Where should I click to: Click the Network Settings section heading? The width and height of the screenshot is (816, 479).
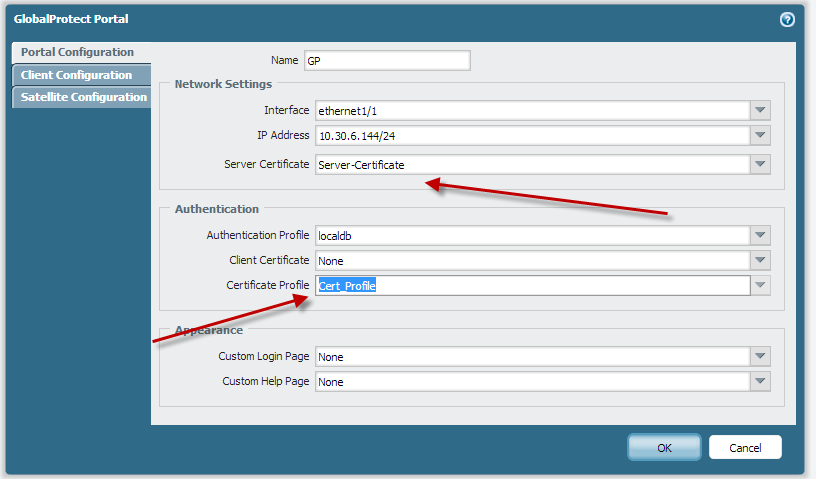[223, 84]
